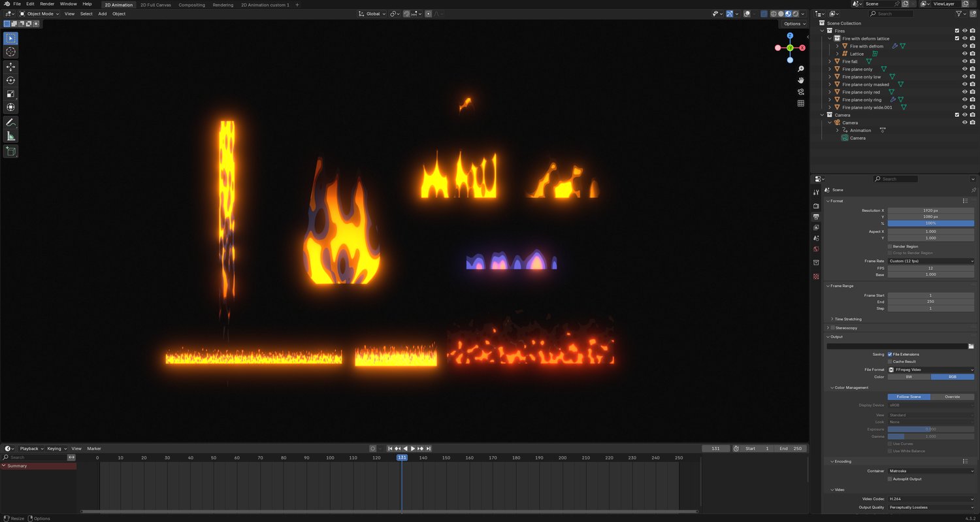Screen dimensions: 980x522
Task: Click the timeline horizontal scrollbar
Action: click(389, 512)
